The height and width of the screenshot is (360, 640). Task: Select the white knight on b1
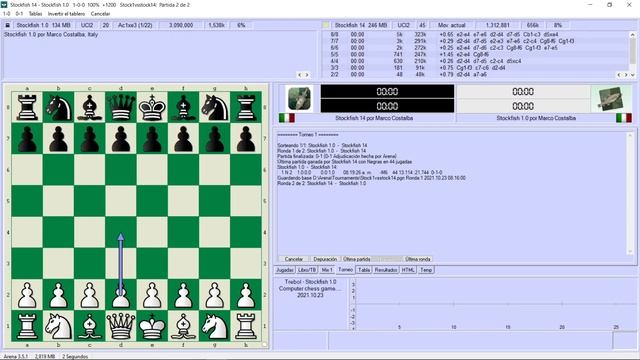point(58,326)
